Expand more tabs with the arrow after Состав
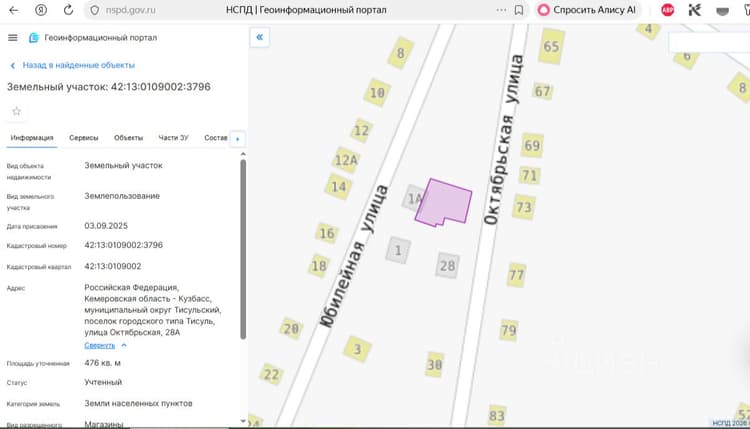 238,139
